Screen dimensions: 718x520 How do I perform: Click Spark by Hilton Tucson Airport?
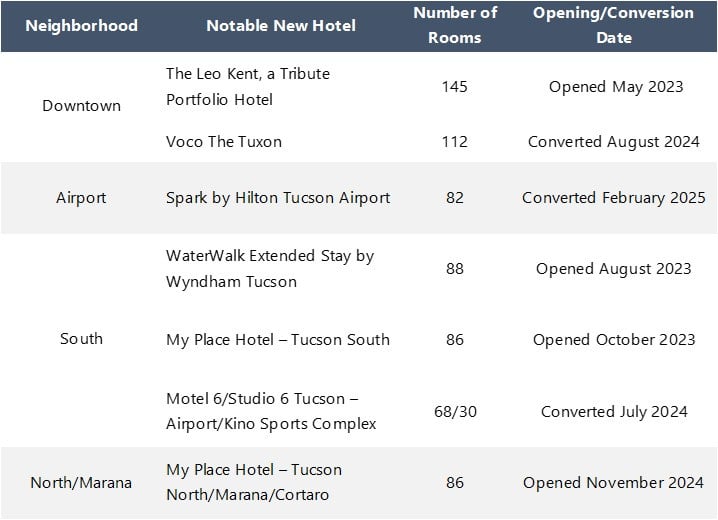tap(278, 197)
